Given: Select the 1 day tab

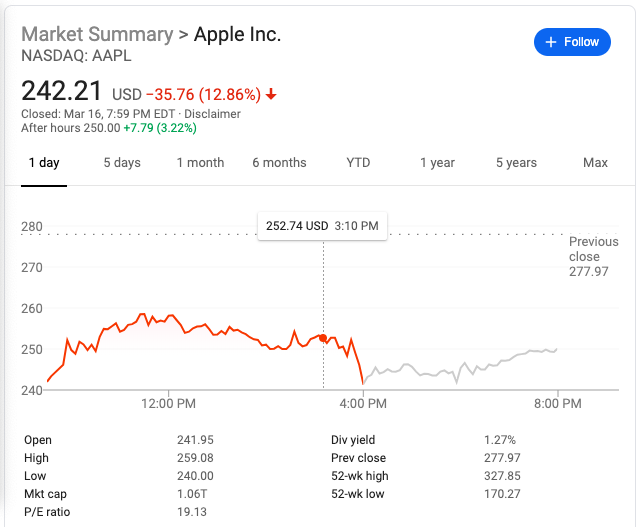Looking at the screenshot, I should point(44,163).
